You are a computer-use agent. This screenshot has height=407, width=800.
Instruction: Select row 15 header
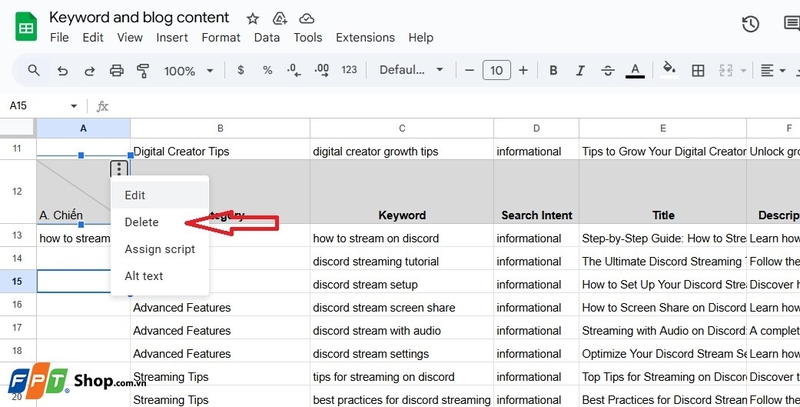18,282
